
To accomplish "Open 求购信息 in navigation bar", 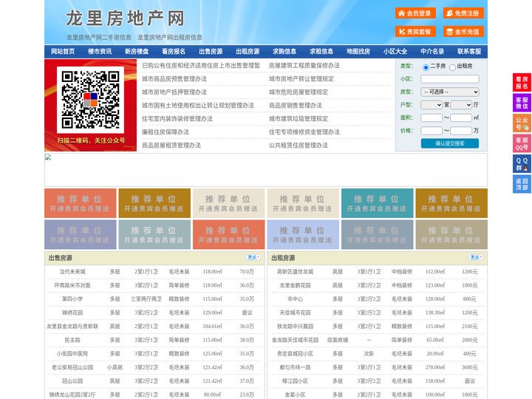I will 284,52.
